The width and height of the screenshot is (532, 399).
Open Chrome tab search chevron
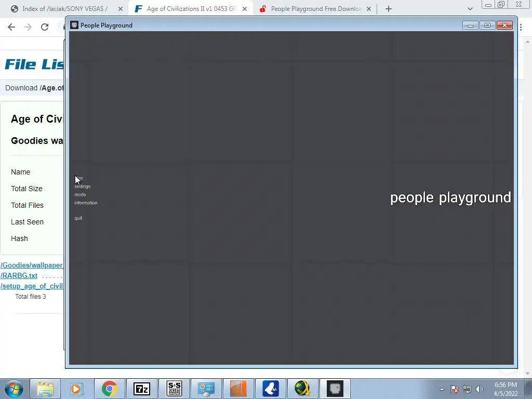coord(470,9)
